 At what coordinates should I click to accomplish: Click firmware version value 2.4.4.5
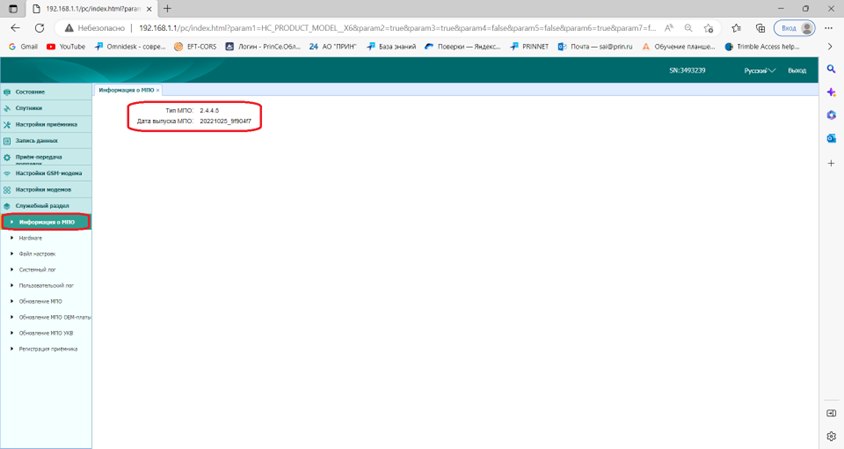pos(209,110)
